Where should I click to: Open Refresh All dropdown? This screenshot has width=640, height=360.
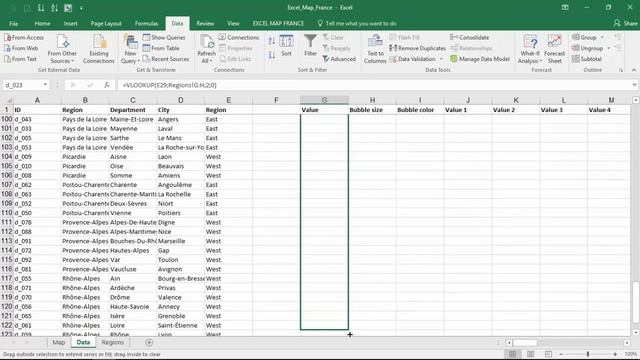click(207, 57)
